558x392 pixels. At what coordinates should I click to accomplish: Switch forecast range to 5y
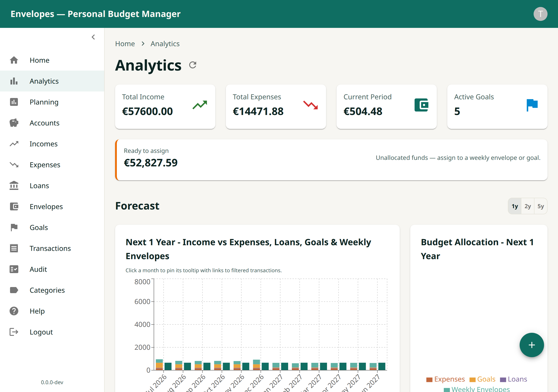tap(541, 206)
